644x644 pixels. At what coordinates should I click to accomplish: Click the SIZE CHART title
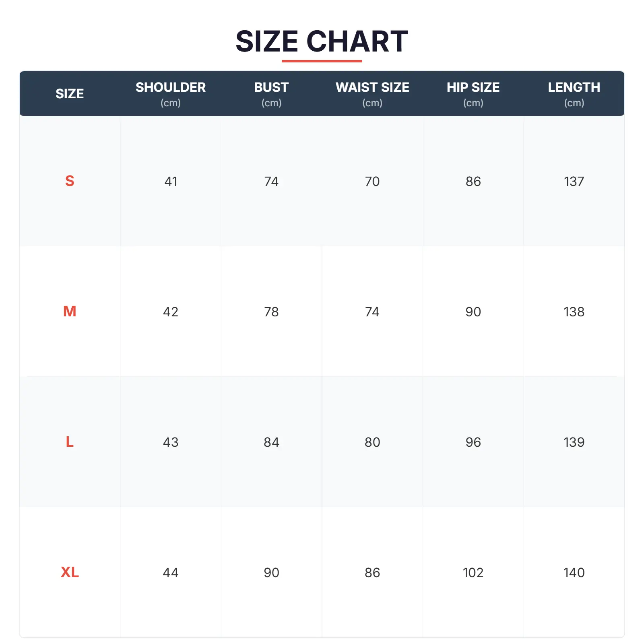click(x=322, y=41)
